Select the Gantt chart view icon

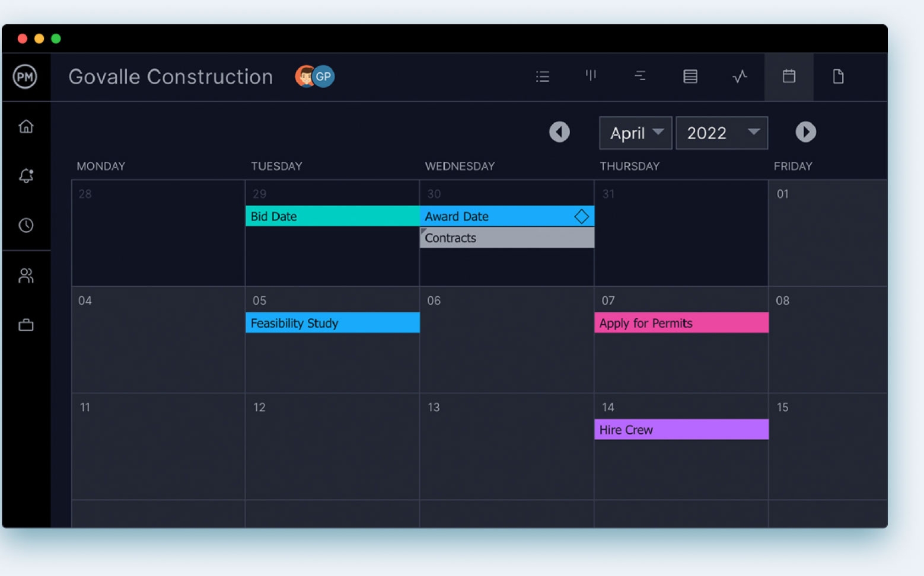coord(640,76)
